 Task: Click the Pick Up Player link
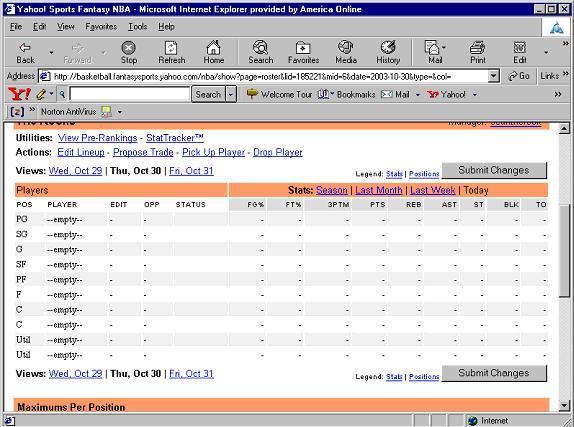(213, 152)
